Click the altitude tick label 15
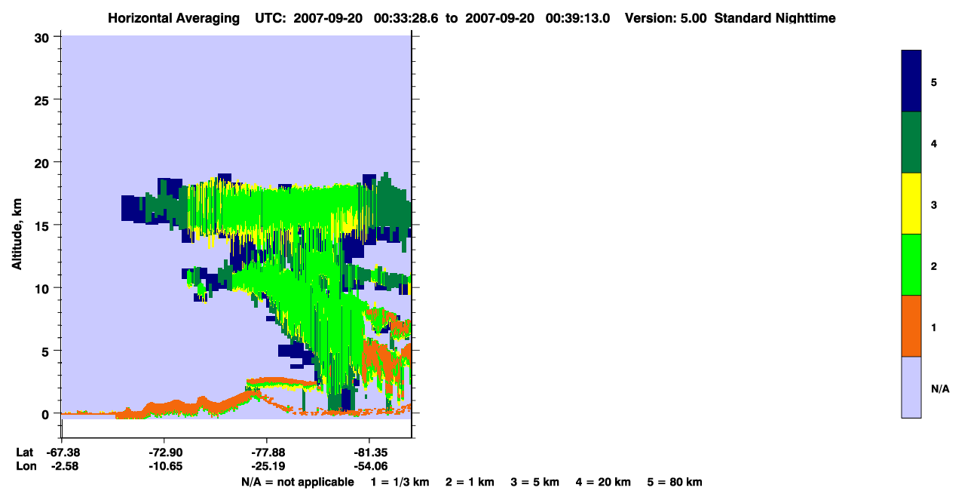This screenshot has width=980, height=503. click(42, 225)
